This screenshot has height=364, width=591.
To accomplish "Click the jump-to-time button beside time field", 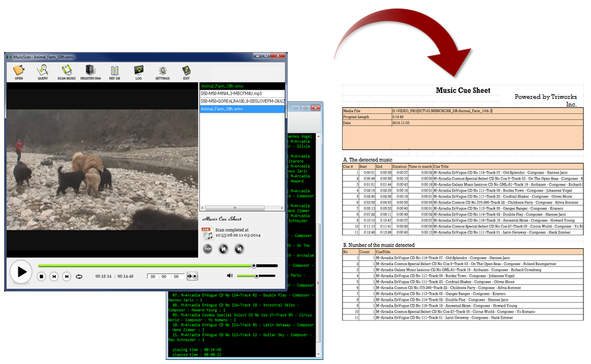I will pos(192,276).
